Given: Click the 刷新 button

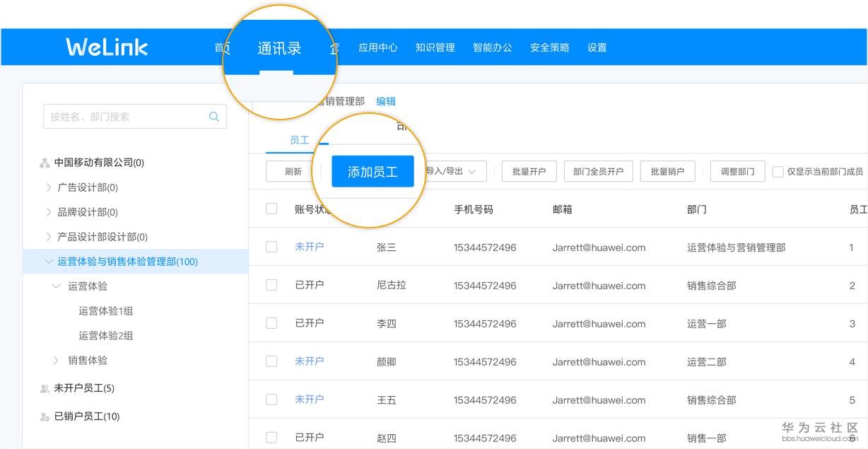Looking at the screenshot, I should (293, 171).
